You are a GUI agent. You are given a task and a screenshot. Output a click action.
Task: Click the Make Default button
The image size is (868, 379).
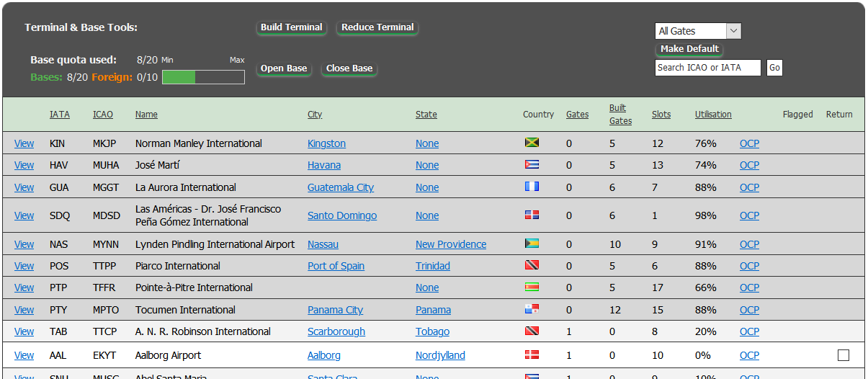[x=689, y=49]
